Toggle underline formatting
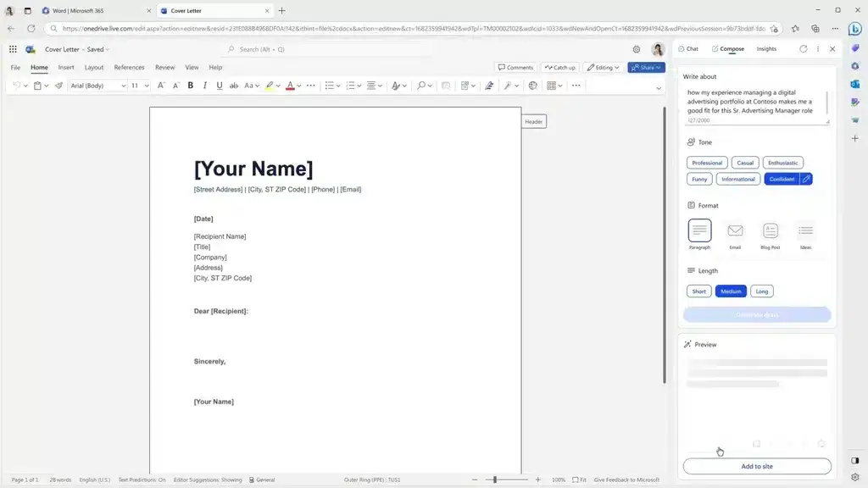The height and width of the screenshot is (488, 868). point(219,85)
